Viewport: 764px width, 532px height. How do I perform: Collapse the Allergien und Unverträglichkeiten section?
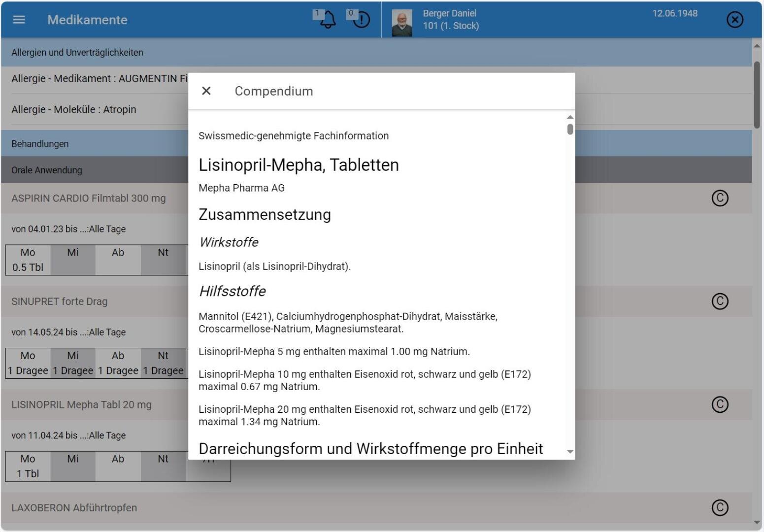77,52
